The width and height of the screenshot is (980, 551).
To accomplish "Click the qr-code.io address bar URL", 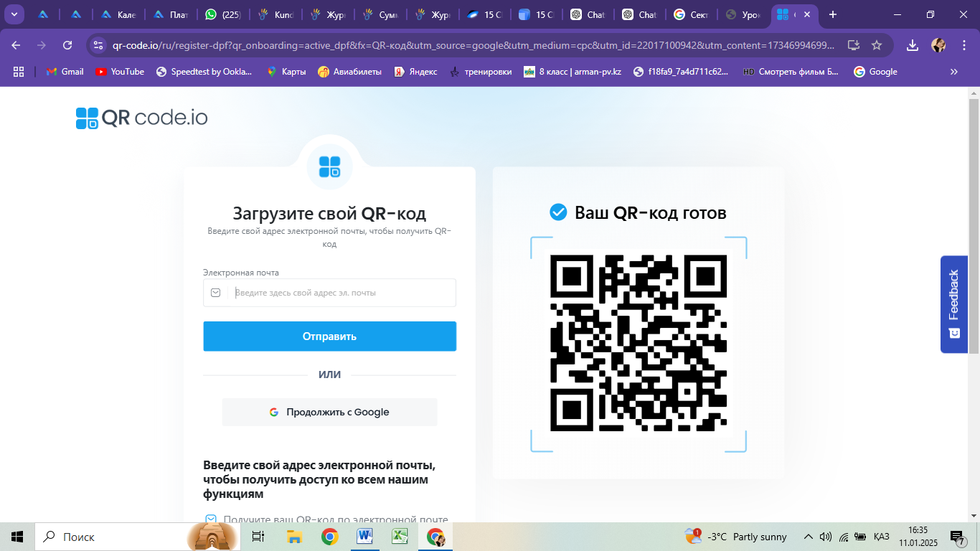I will point(473,45).
